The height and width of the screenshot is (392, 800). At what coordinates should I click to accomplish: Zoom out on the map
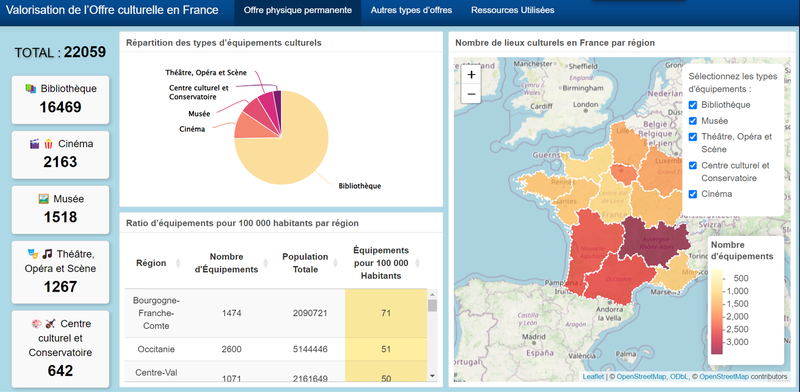[471, 94]
